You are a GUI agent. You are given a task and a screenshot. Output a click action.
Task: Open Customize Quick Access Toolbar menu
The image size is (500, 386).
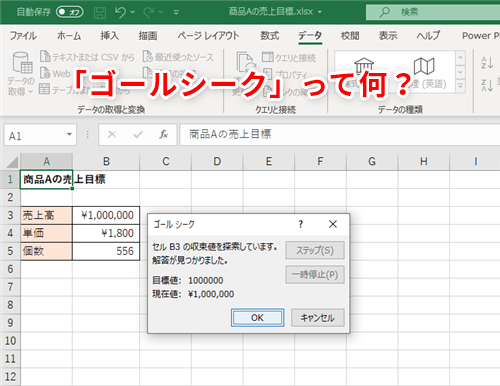pyautogui.click(x=176, y=13)
